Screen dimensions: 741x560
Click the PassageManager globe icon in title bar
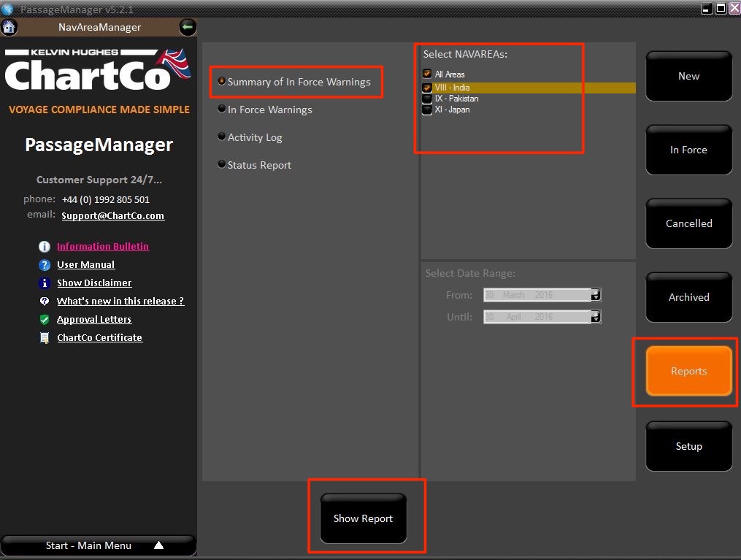pos(7,9)
